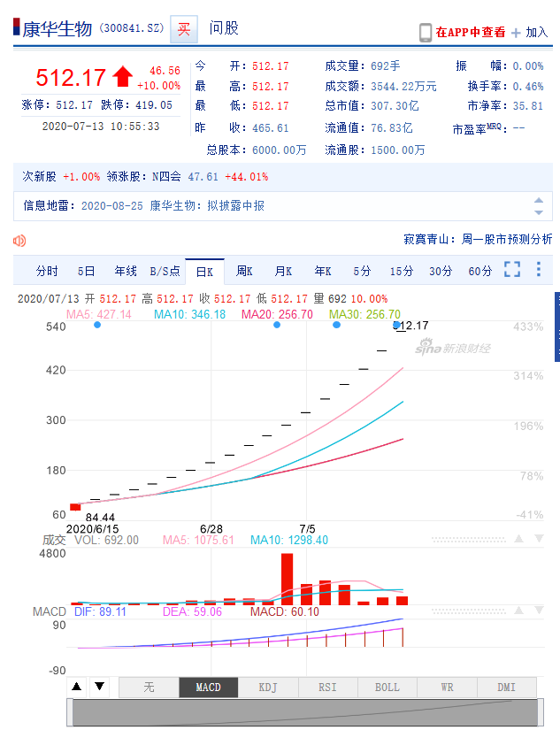
Task: Click the blue dot marker near 6/28–7/5
Action: point(277,325)
